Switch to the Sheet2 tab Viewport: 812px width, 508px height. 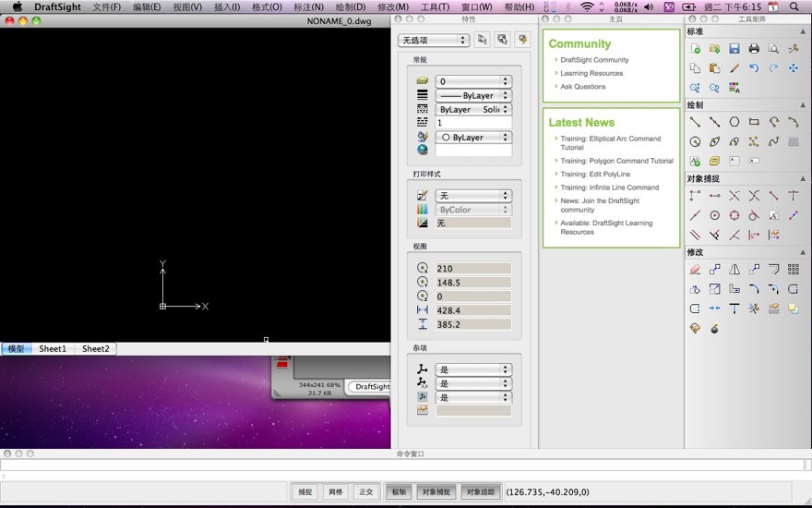(x=96, y=349)
